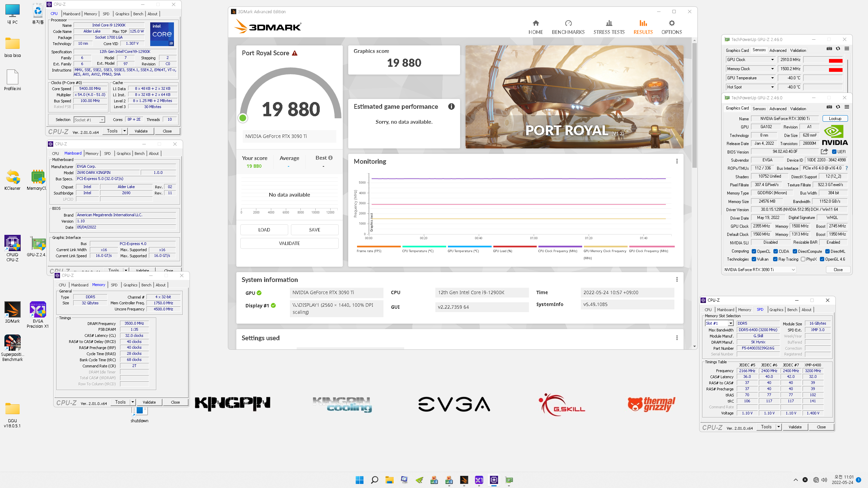Select the KCleaner desktop icon
Screen dimensions: 868x488
tap(13, 180)
